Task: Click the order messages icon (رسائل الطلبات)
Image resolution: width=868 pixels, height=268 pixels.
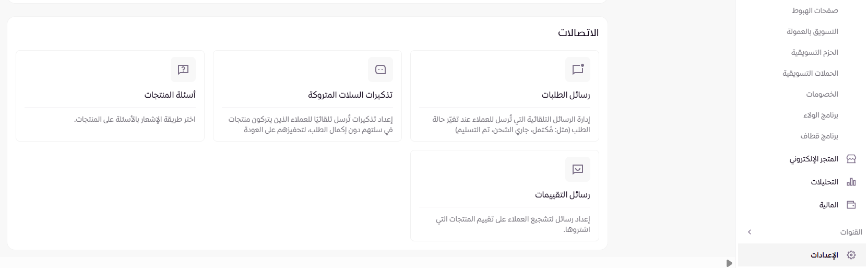Action: [578, 69]
